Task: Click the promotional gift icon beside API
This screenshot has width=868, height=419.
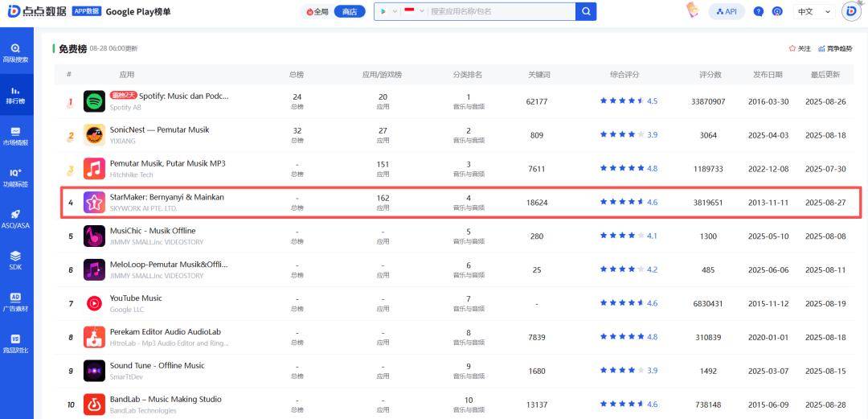Action: tap(692, 10)
